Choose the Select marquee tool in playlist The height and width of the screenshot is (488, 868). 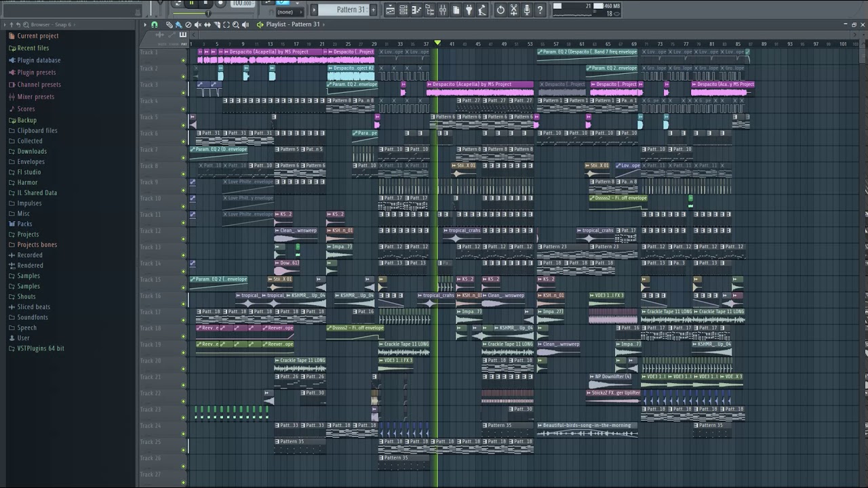pyautogui.click(x=226, y=24)
